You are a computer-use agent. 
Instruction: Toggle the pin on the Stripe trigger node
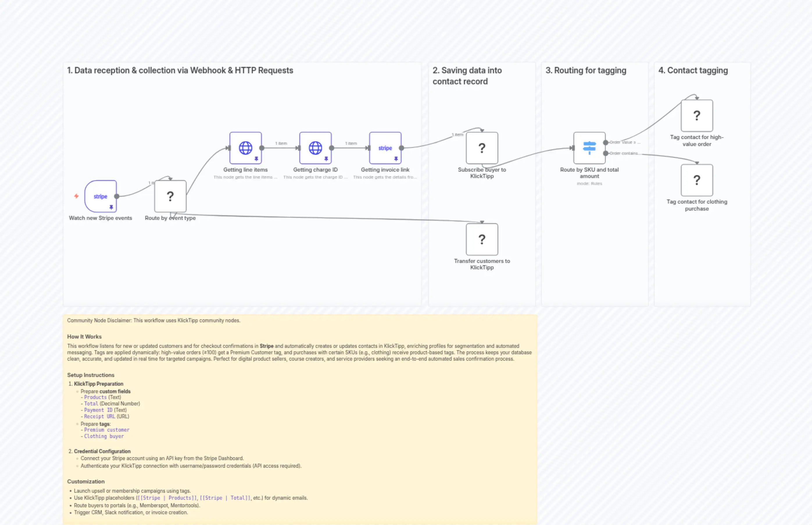[111, 207]
